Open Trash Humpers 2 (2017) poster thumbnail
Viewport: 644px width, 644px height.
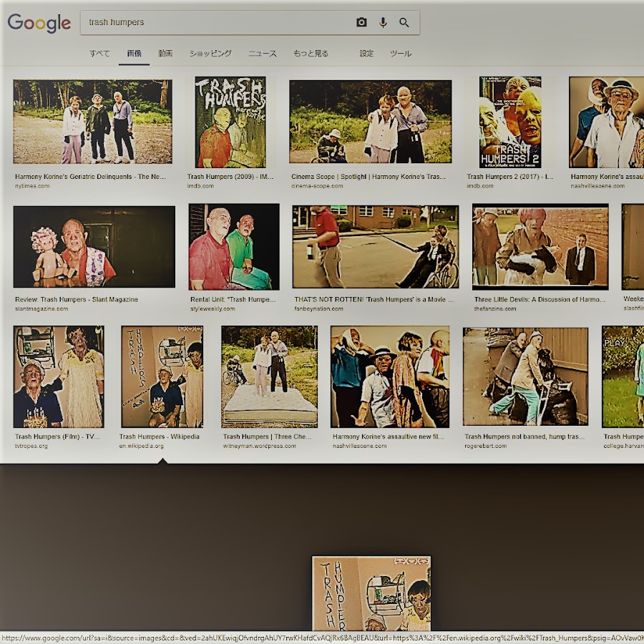click(x=510, y=122)
